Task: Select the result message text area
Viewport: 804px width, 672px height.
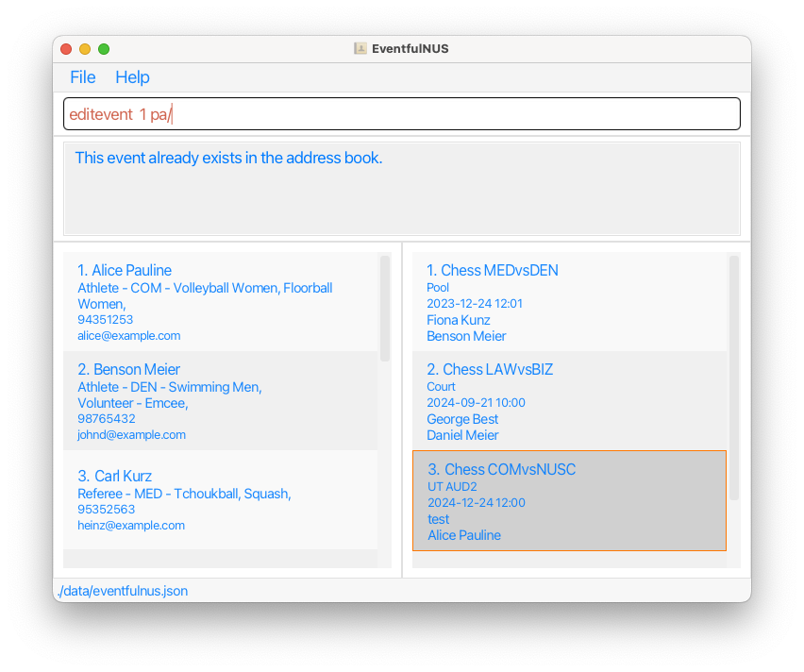Action: [401, 189]
